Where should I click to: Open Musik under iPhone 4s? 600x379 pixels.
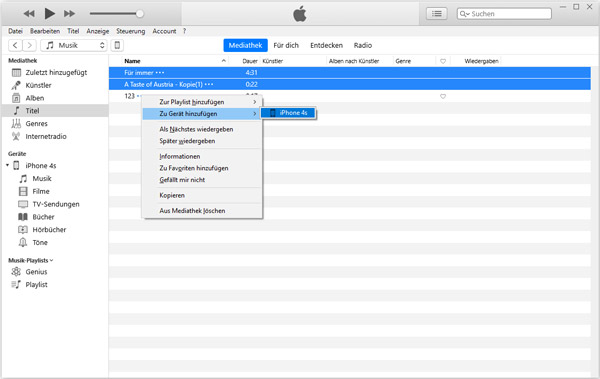pyautogui.click(x=42, y=178)
